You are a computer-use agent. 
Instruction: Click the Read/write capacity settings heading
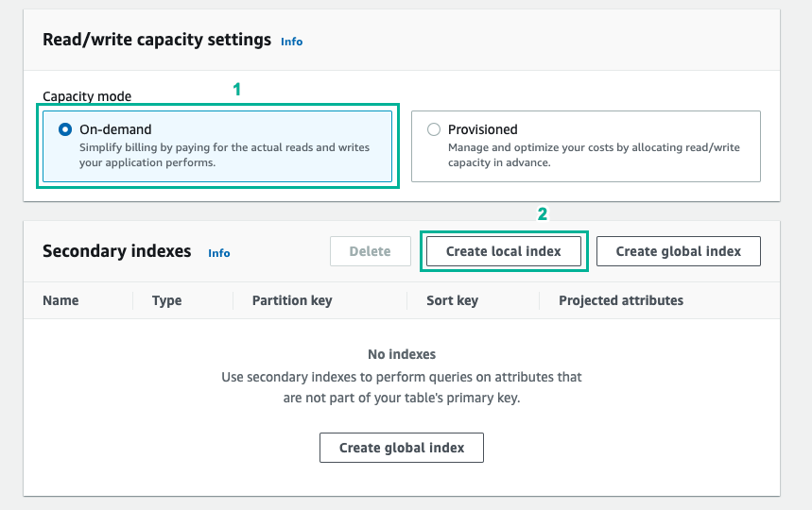(x=157, y=41)
